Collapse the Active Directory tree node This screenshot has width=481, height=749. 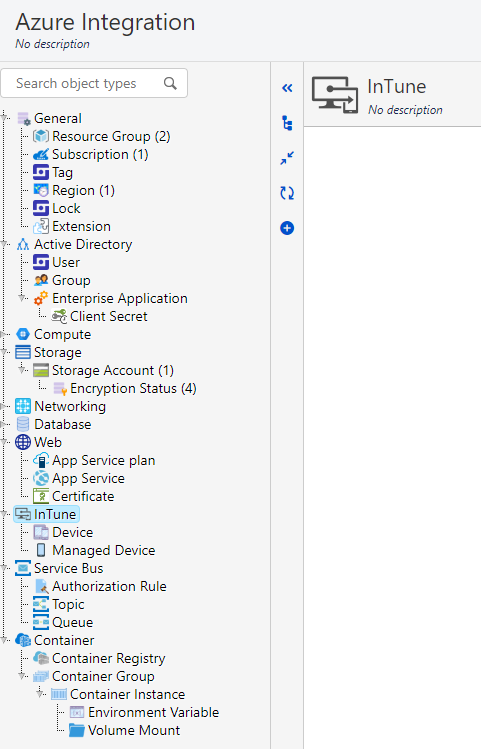4,244
